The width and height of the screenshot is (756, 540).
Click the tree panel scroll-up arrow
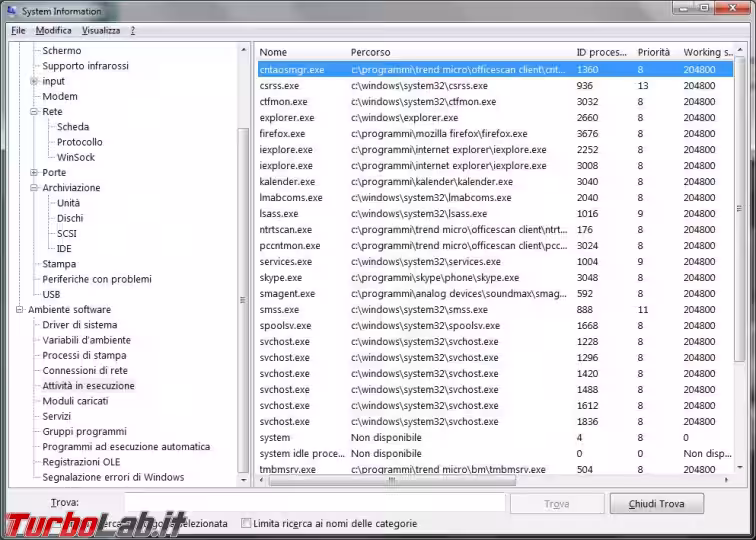(243, 49)
